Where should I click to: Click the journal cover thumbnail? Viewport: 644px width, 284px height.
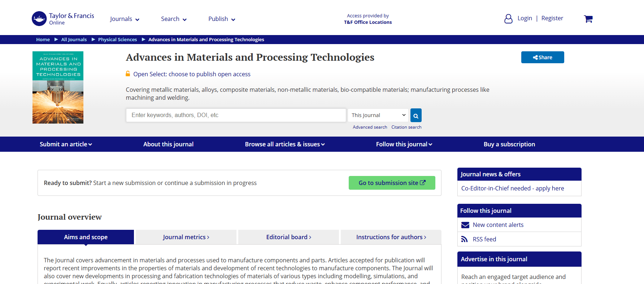[58, 87]
